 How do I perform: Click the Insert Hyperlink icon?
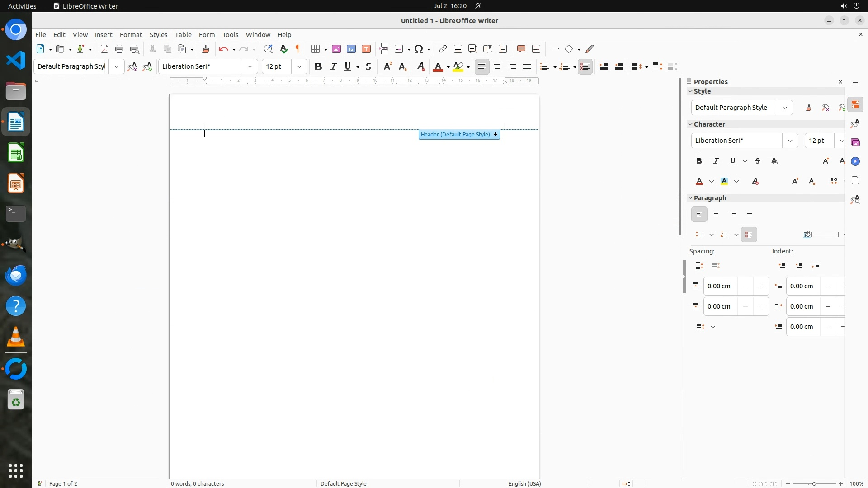pos(443,49)
